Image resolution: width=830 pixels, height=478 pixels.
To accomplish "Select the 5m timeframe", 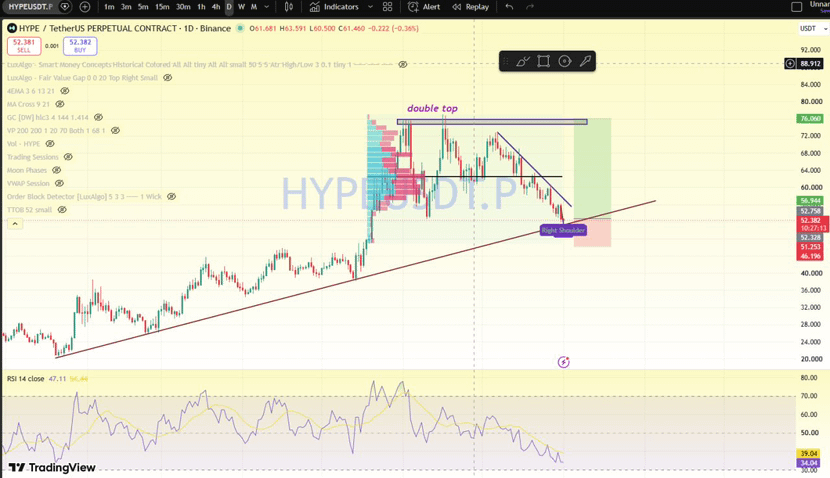I will point(143,7).
